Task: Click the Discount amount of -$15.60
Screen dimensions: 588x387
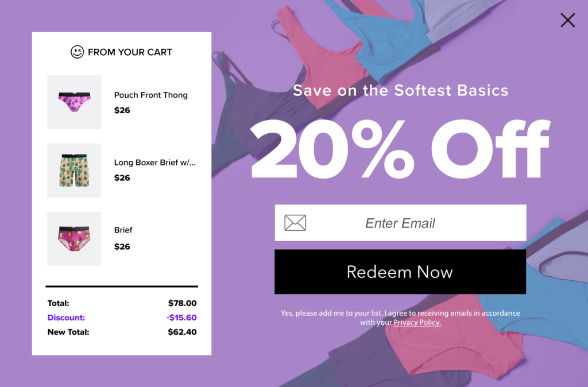Action: 182,318
